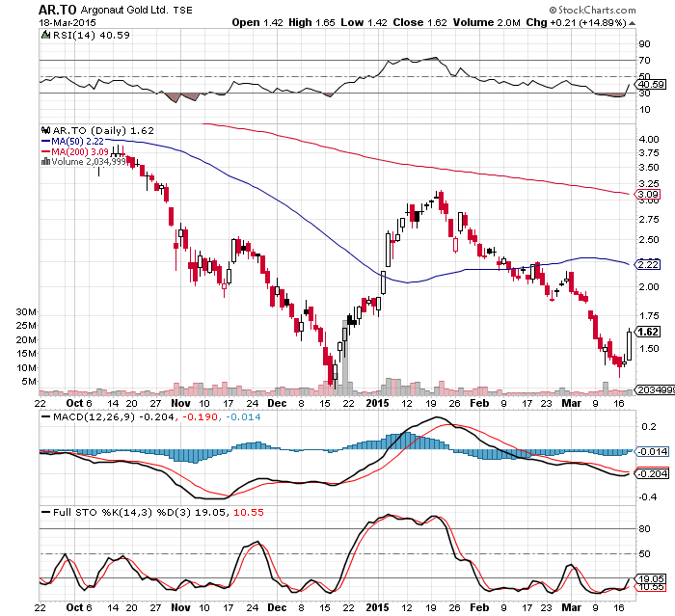Viewport: 675px width, 616px height.
Task: Click the RSI(14) 40.59 legend label
Action: click(92, 36)
